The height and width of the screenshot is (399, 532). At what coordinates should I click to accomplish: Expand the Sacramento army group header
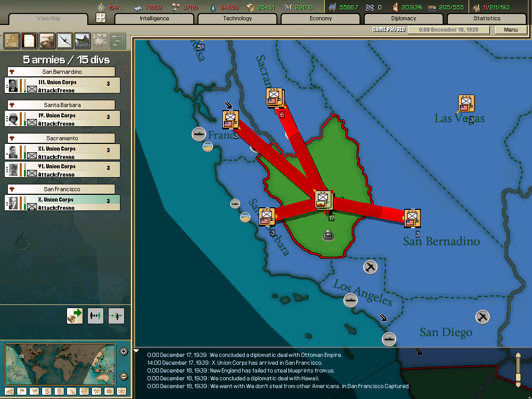[62, 138]
